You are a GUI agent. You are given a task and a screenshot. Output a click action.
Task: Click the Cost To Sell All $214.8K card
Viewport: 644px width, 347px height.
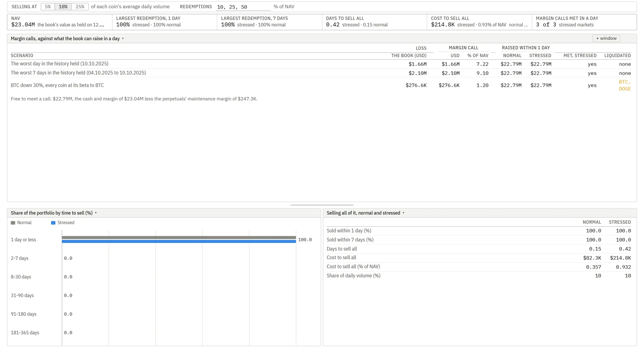point(480,22)
